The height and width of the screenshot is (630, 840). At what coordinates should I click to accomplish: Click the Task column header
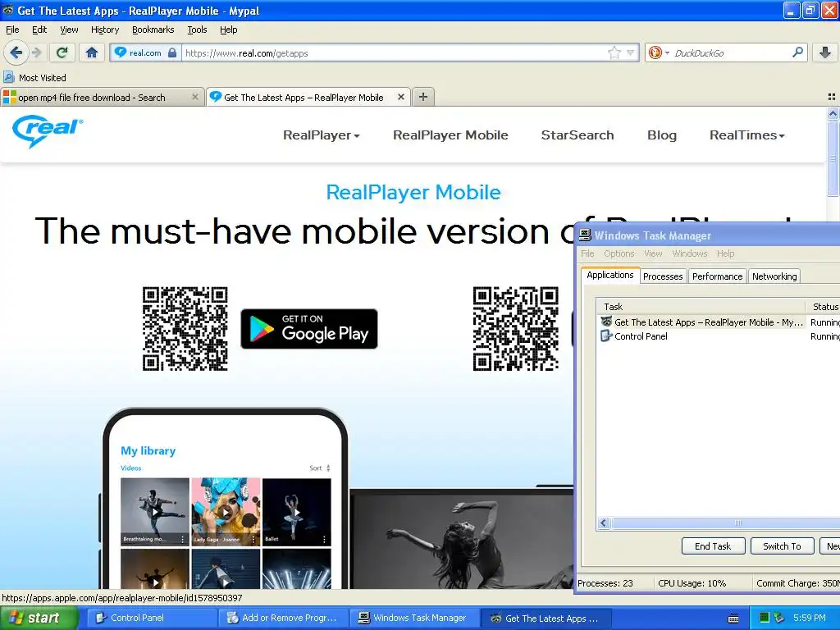coord(701,307)
